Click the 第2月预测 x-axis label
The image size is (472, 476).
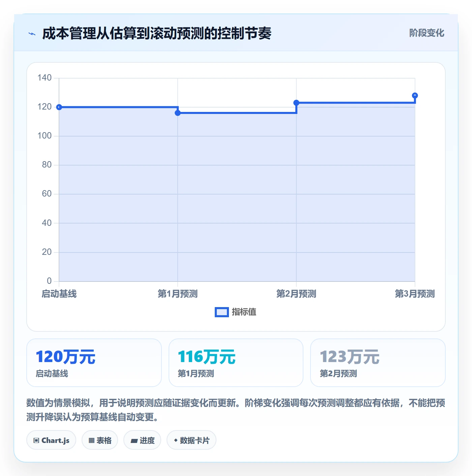click(296, 294)
